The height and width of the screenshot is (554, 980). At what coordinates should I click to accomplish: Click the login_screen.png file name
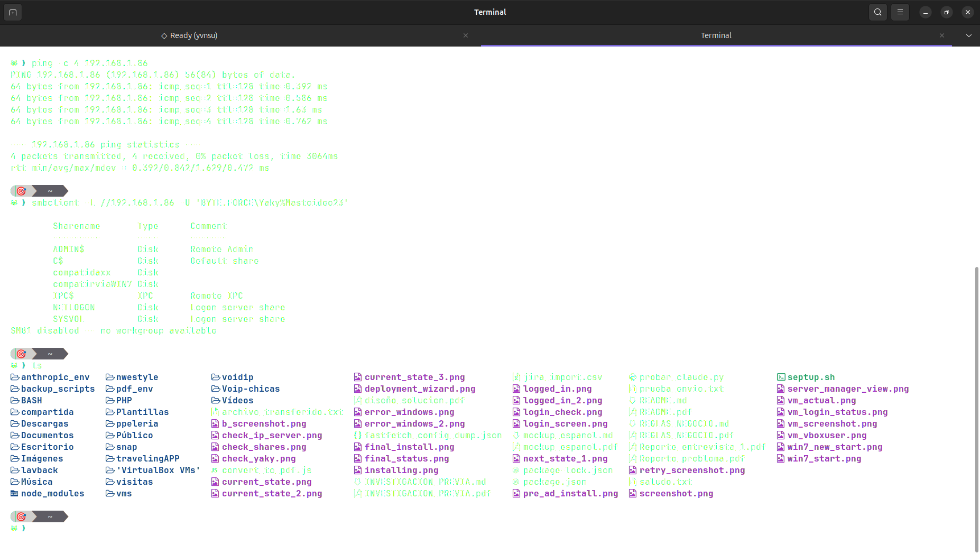coord(566,423)
